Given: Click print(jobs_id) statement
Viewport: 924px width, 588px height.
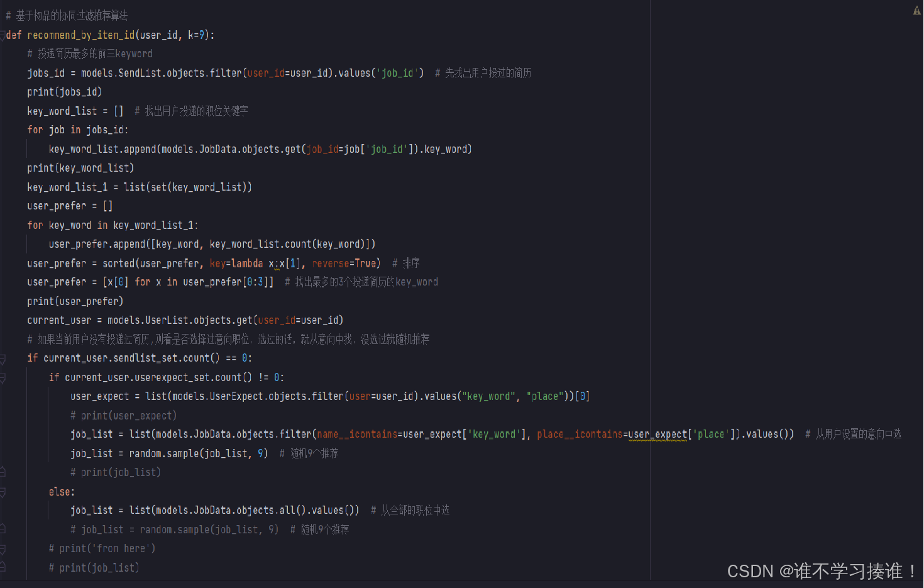Looking at the screenshot, I should tap(64, 92).
